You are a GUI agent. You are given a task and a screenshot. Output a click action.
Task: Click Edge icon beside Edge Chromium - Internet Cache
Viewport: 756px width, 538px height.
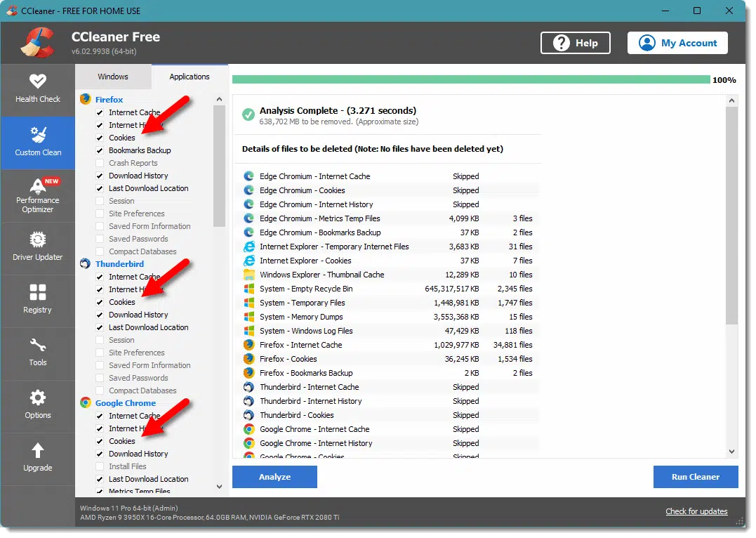tap(248, 176)
